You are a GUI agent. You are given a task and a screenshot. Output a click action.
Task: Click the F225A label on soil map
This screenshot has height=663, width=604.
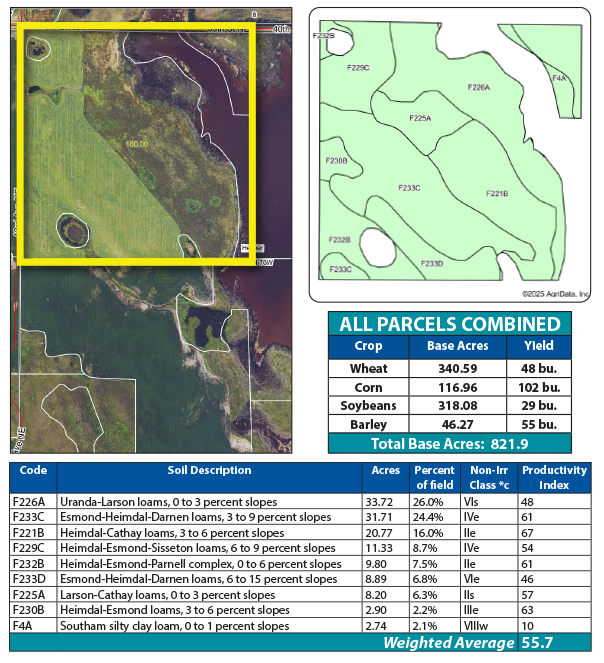(x=420, y=118)
